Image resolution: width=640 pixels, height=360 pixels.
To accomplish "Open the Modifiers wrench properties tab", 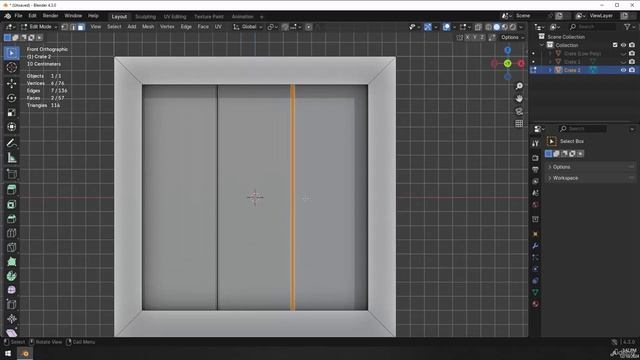I will coord(535,246).
